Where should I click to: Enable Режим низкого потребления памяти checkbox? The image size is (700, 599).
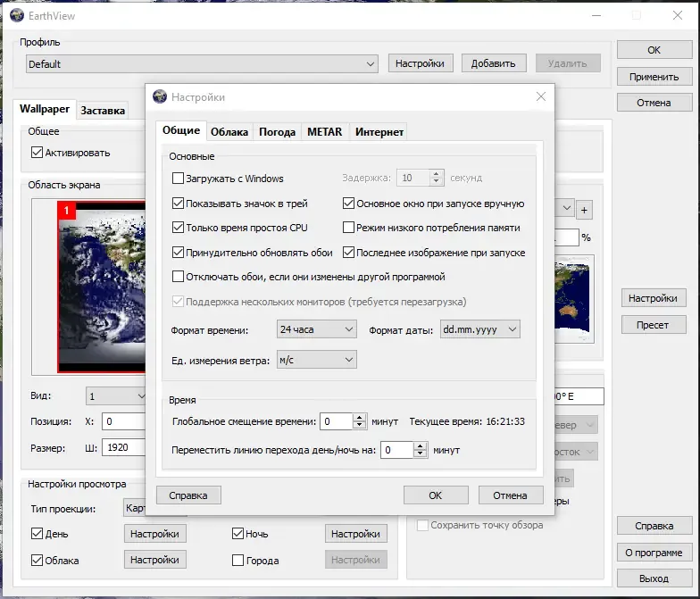point(348,228)
